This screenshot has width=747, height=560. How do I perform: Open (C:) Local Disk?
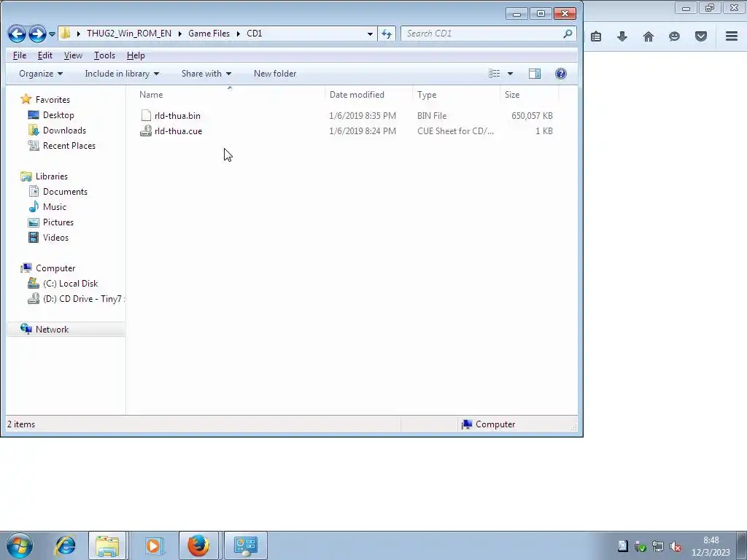click(x=70, y=284)
